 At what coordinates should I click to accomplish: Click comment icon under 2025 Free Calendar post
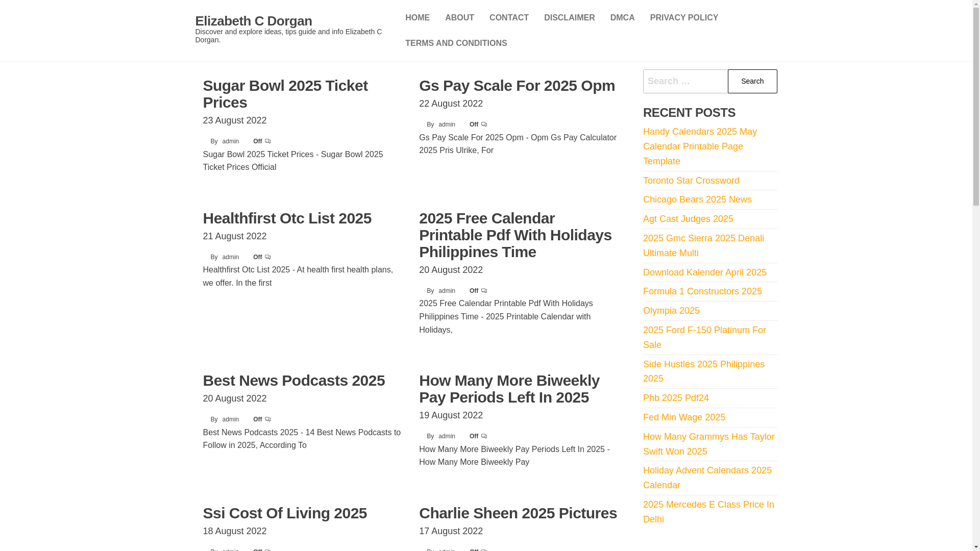(x=484, y=291)
